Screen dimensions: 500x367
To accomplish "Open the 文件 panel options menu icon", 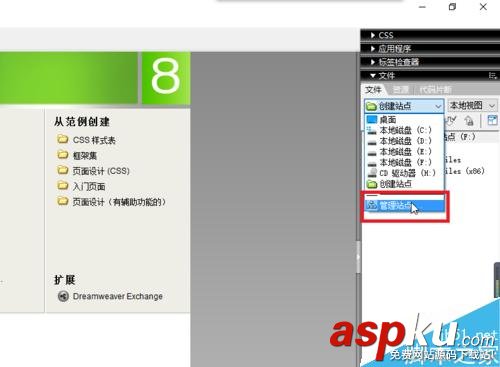I will point(493,76).
